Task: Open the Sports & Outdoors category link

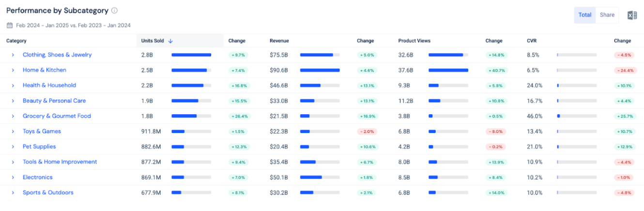Action: pos(48,193)
